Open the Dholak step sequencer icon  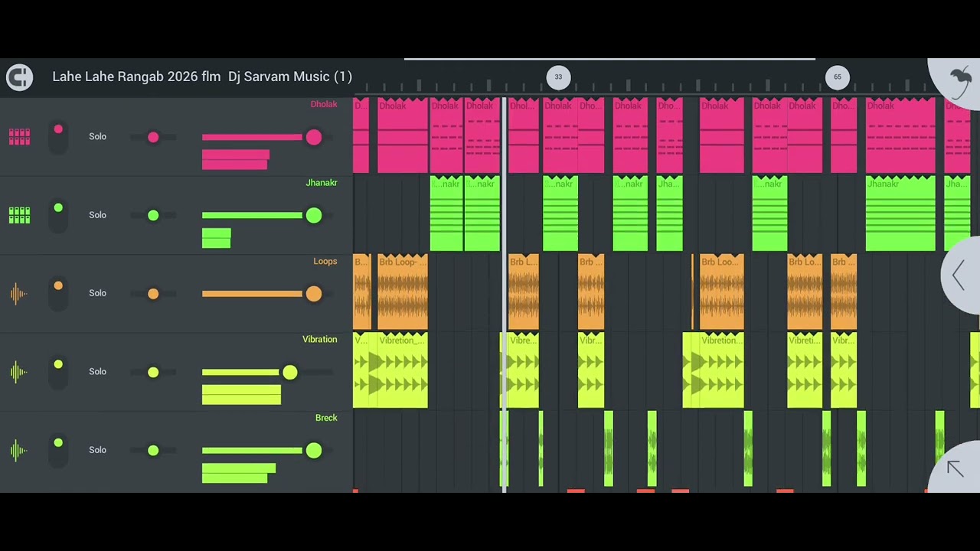(19, 137)
